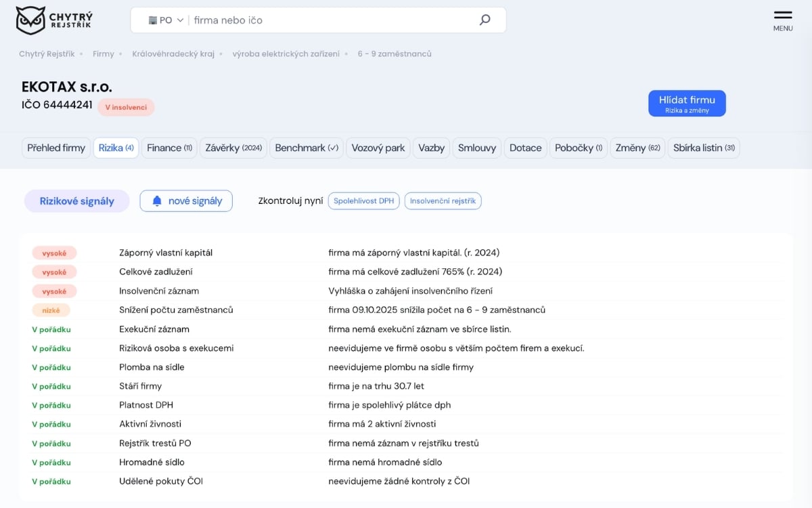The width and height of the screenshot is (812, 508).
Task: Select the Stáří firmy label
Action: click(x=141, y=386)
